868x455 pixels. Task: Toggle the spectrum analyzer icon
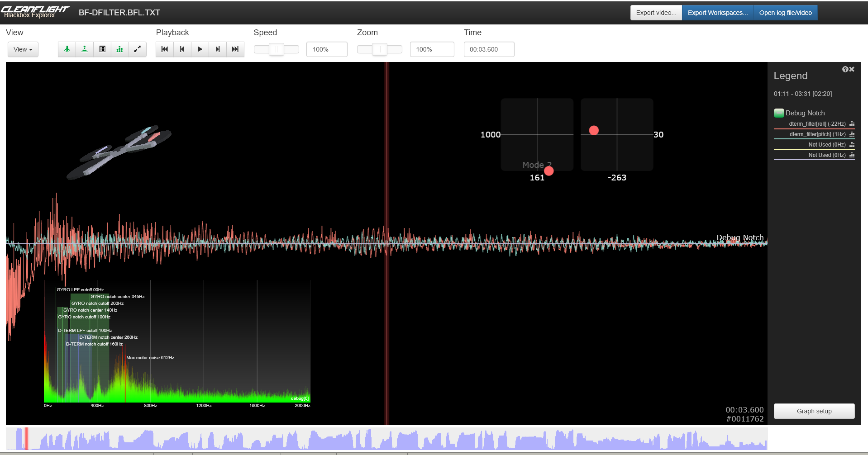coord(119,49)
